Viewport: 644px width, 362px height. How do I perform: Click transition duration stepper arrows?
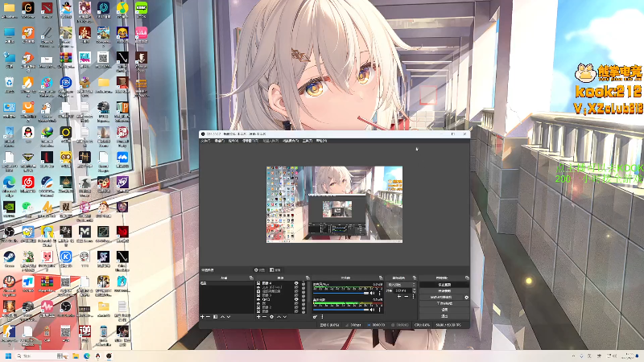tap(414, 290)
